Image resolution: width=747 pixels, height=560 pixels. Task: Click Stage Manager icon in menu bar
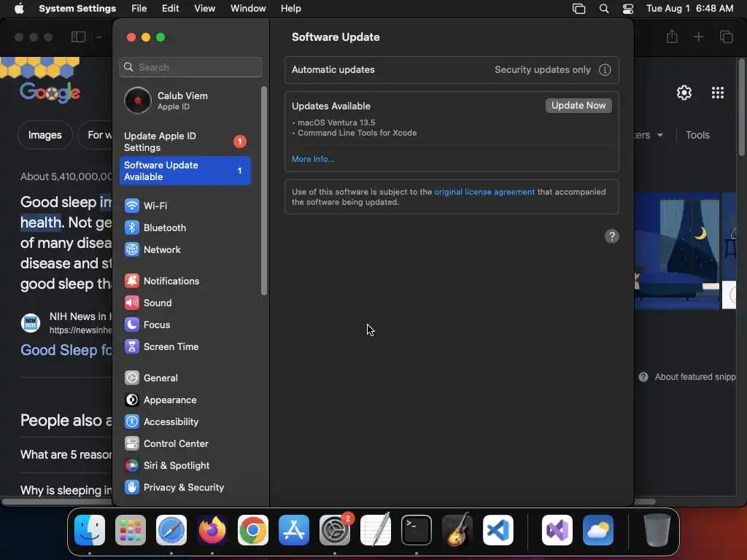(578, 9)
